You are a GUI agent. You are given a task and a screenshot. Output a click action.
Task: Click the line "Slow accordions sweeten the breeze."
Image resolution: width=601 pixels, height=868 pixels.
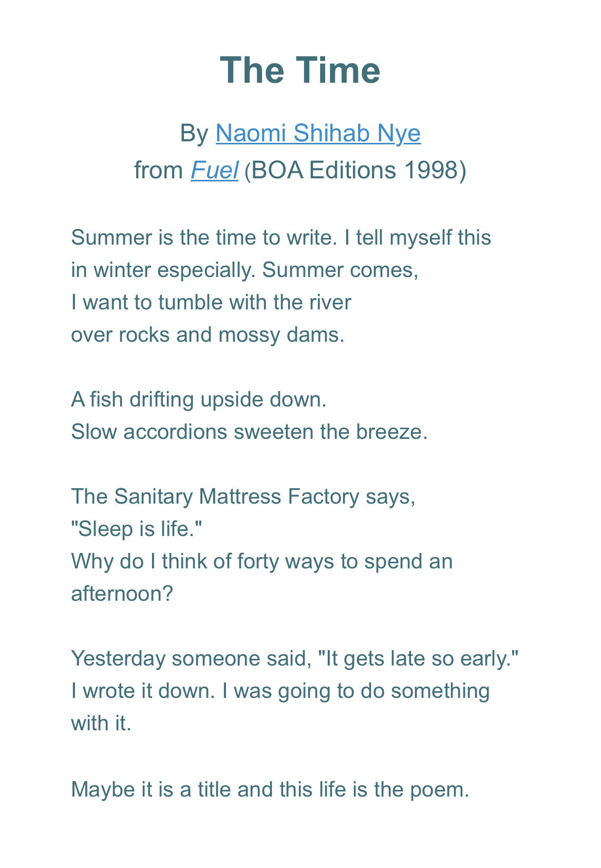[x=249, y=432]
